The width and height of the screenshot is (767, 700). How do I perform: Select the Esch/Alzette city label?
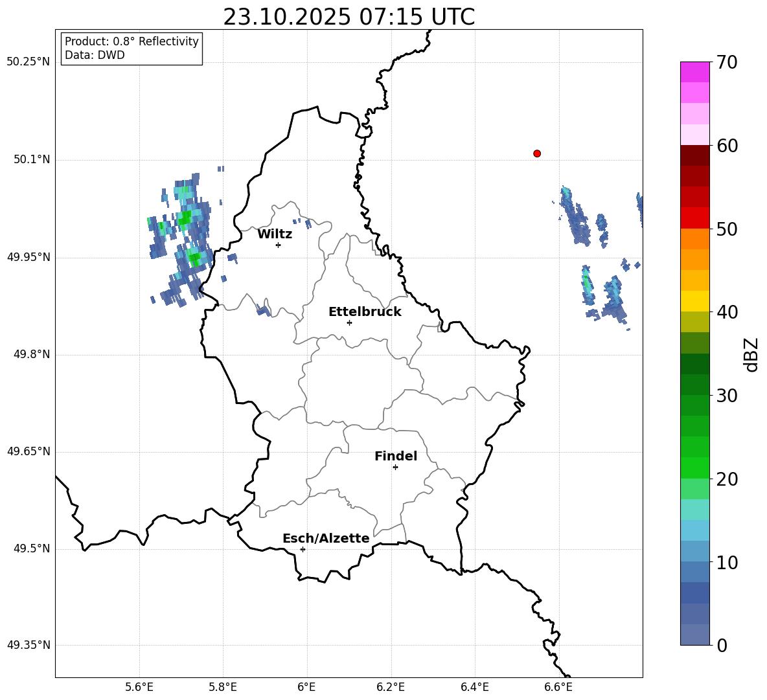click(x=326, y=538)
